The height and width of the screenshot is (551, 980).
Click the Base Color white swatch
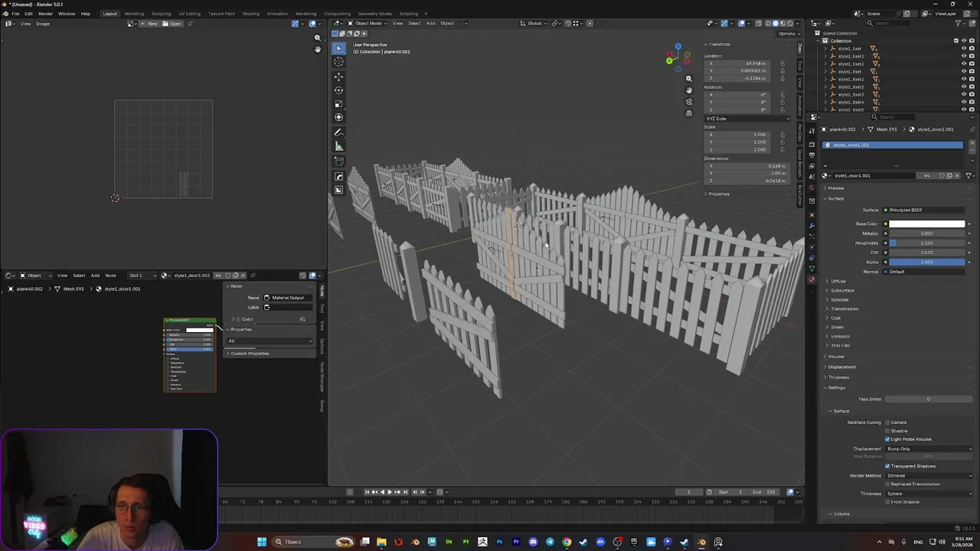pyautogui.click(x=927, y=223)
